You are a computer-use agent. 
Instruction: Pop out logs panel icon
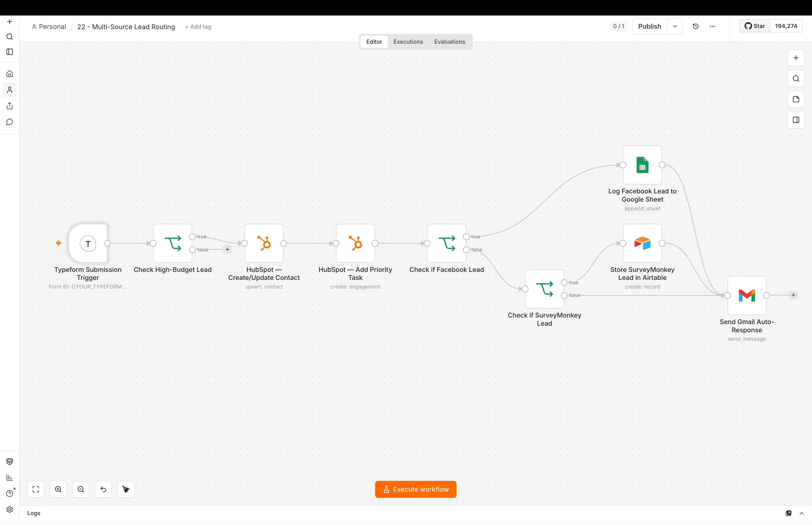tap(788, 513)
